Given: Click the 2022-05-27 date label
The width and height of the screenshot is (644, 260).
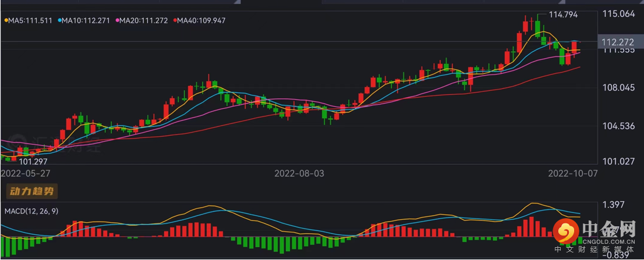Looking at the screenshot, I should pyautogui.click(x=25, y=173).
